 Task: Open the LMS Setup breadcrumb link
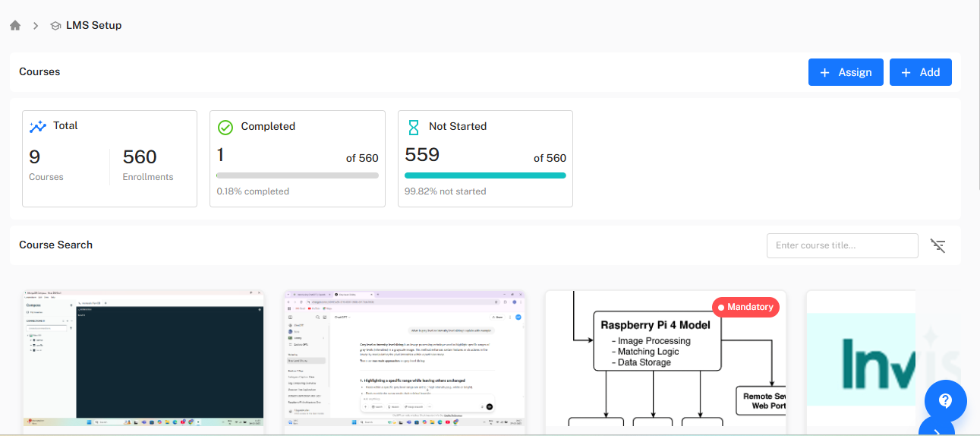(x=93, y=25)
